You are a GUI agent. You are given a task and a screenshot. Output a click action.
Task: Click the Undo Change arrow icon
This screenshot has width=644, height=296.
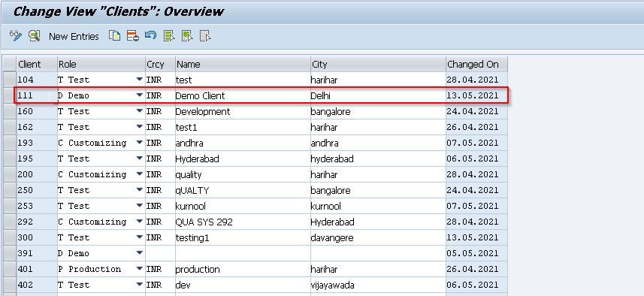151,36
